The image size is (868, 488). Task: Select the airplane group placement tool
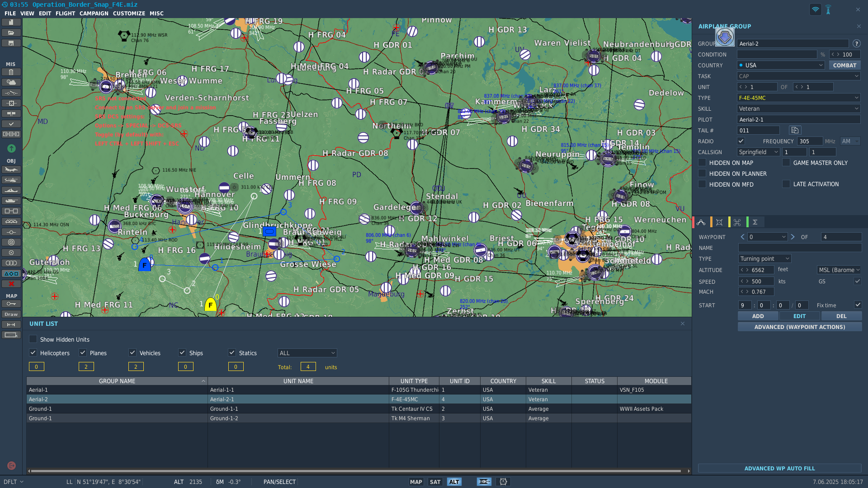pos(11,169)
